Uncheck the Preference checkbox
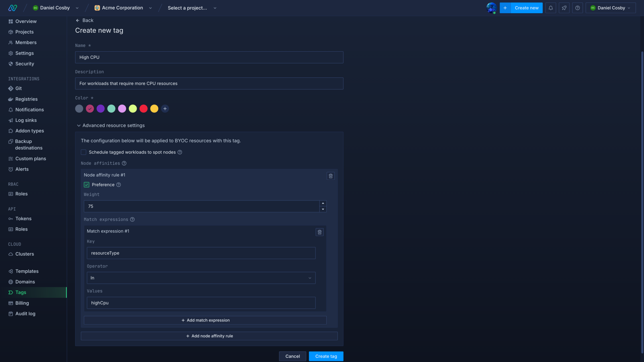The image size is (644, 362). coord(87,185)
